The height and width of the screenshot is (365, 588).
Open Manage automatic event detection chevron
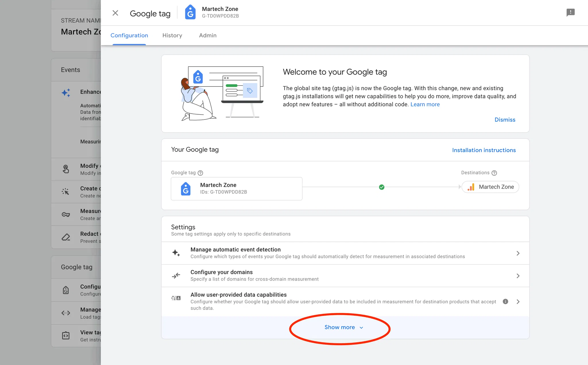[x=518, y=253]
